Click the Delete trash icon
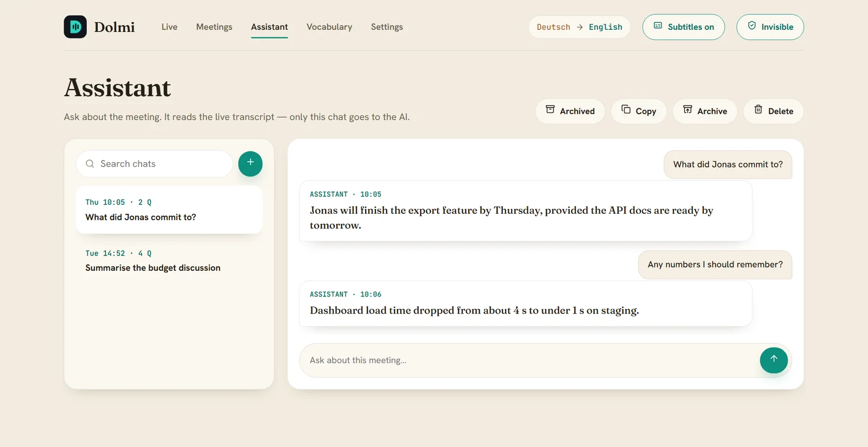 [x=758, y=110]
